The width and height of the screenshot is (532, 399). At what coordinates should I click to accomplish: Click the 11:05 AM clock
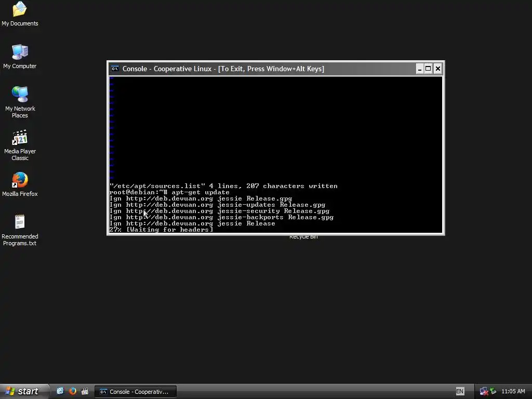[513, 391]
